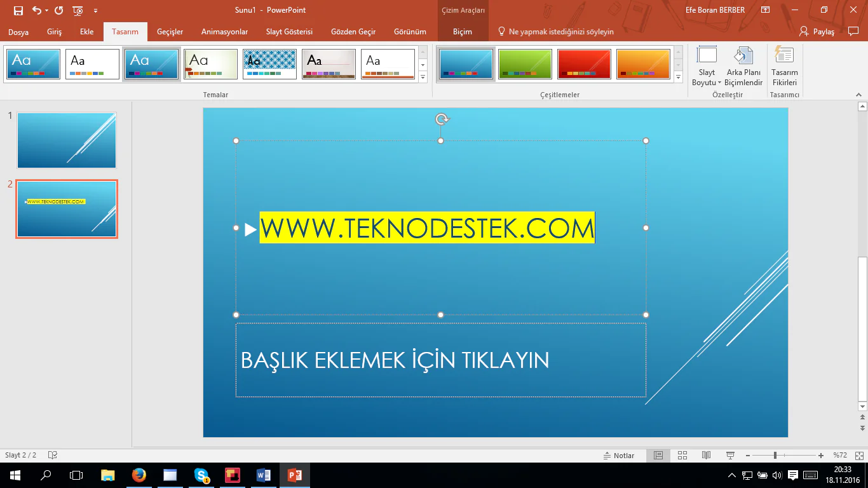Click the Save icon in quick access toolbar
Viewport: 868px width, 488px height.
[x=18, y=10]
